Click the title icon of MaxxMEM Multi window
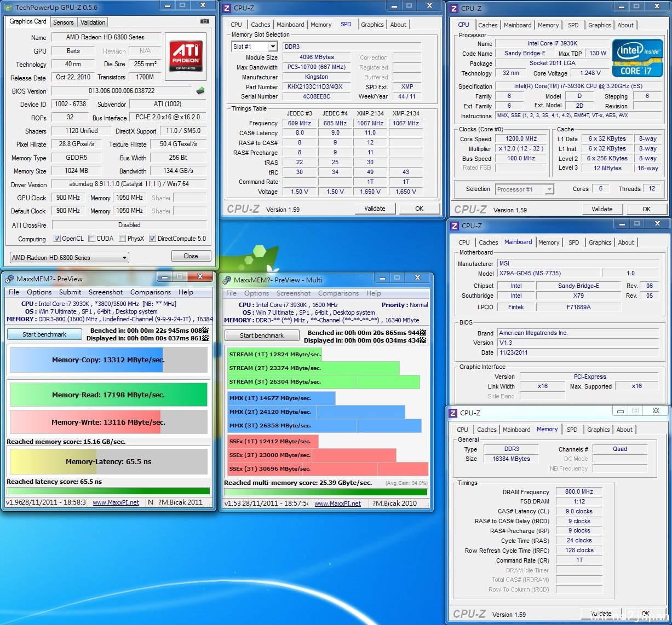Screen dimensions: 672x625 (227, 280)
